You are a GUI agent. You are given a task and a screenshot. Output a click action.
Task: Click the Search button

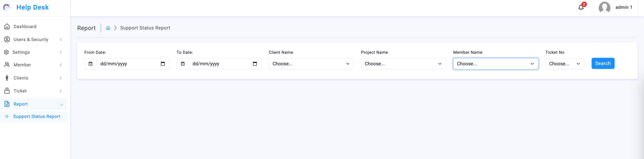coord(603,63)
